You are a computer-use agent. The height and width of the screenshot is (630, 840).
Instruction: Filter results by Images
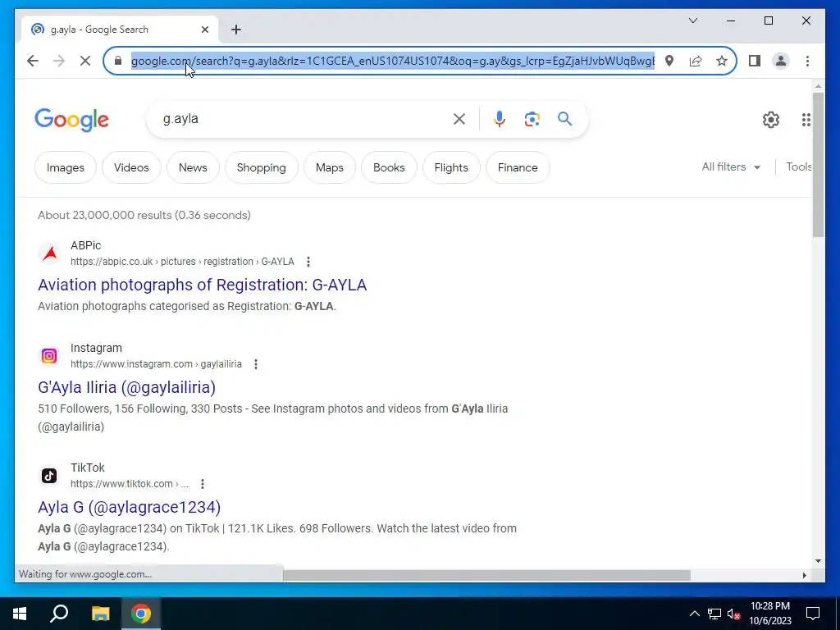[66, 167]
